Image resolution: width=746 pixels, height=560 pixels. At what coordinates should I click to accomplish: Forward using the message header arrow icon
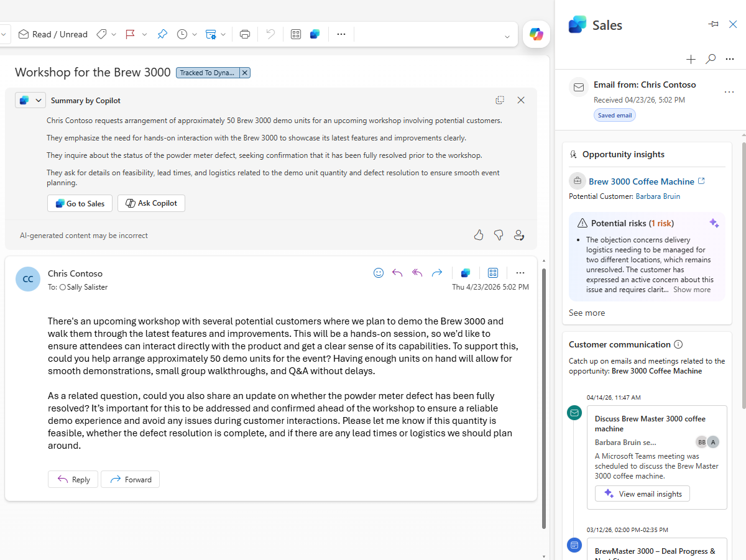(437, 273)
